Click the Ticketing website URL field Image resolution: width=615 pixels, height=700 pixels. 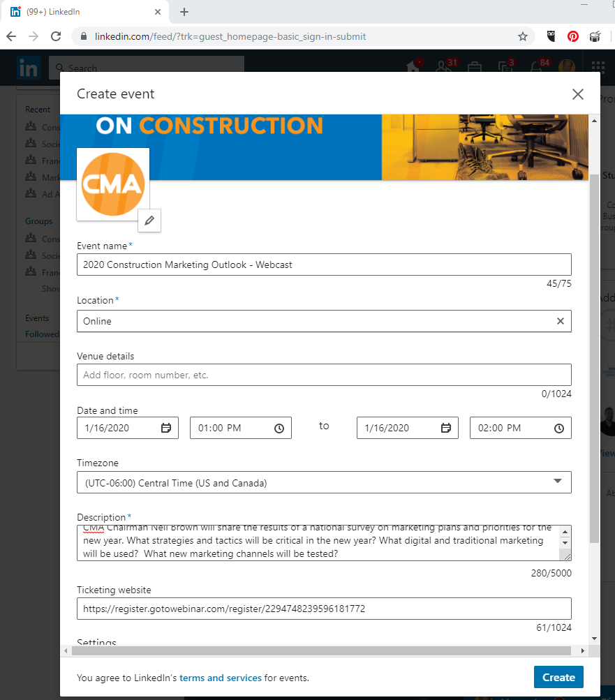pyautogui.click(x=324, y=609)
